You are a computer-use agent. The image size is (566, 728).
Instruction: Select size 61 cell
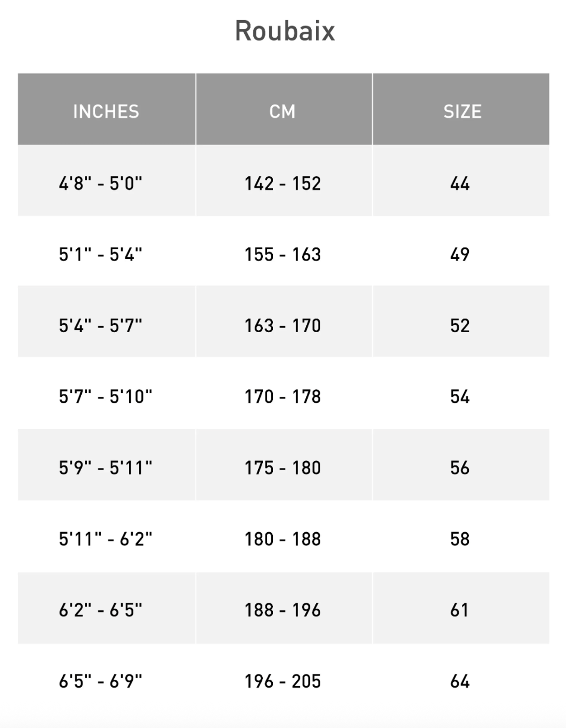pyautogui.click(x=459, y=610)
